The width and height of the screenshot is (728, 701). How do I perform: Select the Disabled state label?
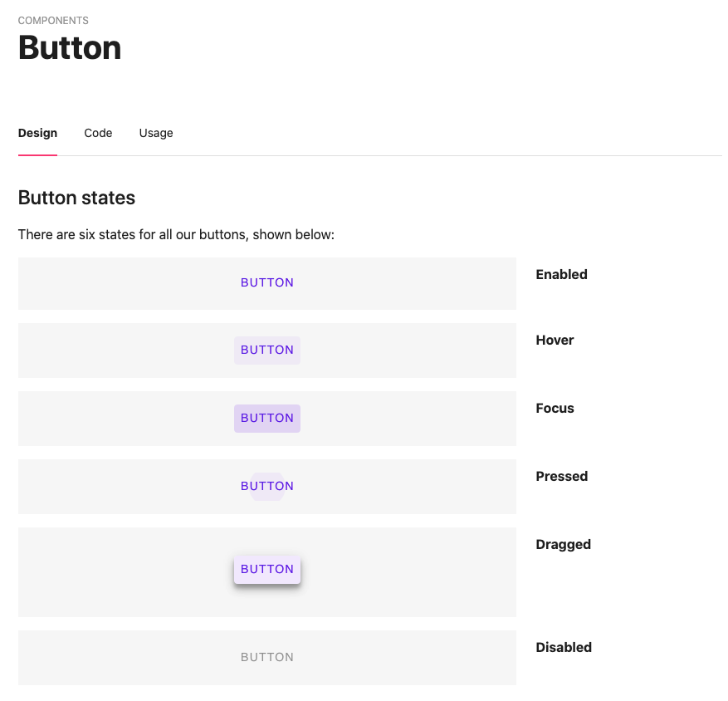point(564,647)
